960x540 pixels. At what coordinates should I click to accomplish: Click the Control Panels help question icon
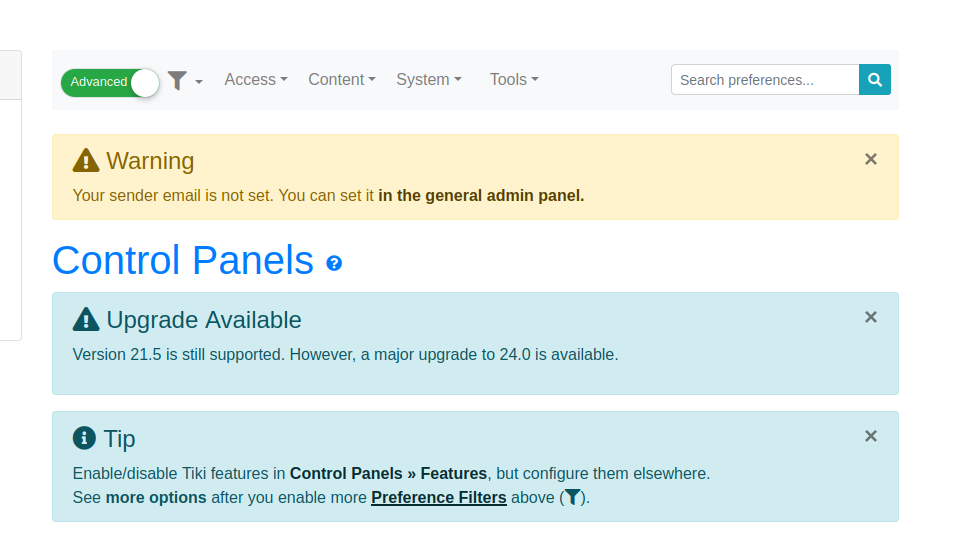pyautogui.click(x=334, y=263)
